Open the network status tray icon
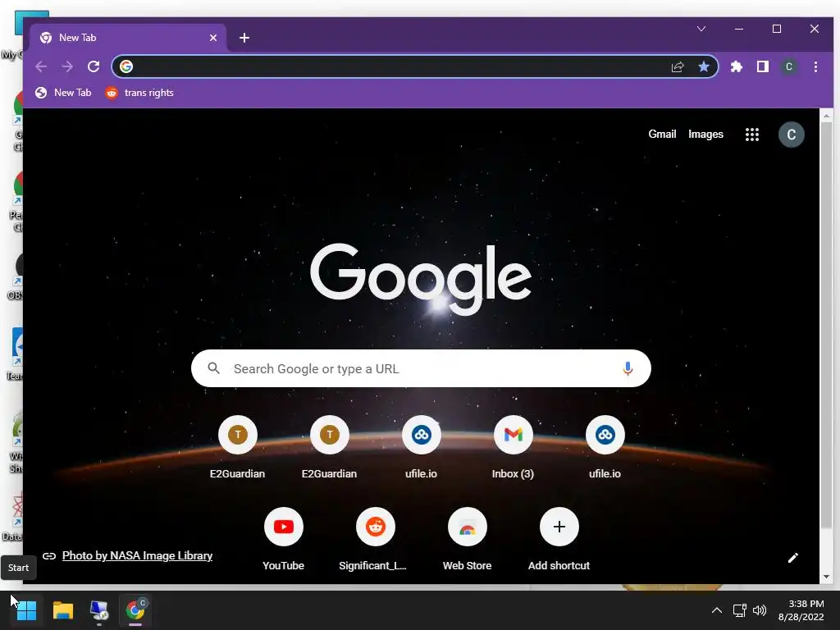The height and width of the screenshot is (630, 840). click(739, 610)
